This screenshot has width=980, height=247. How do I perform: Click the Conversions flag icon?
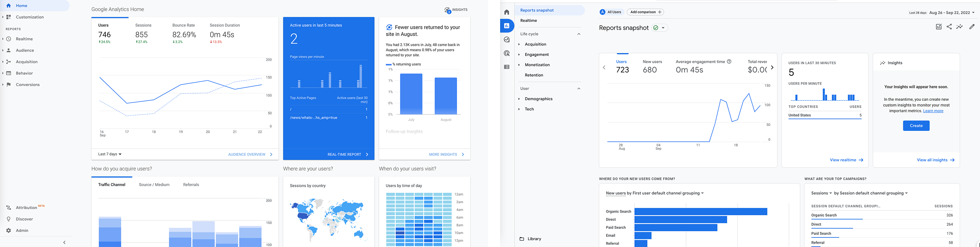click(8, 85)
